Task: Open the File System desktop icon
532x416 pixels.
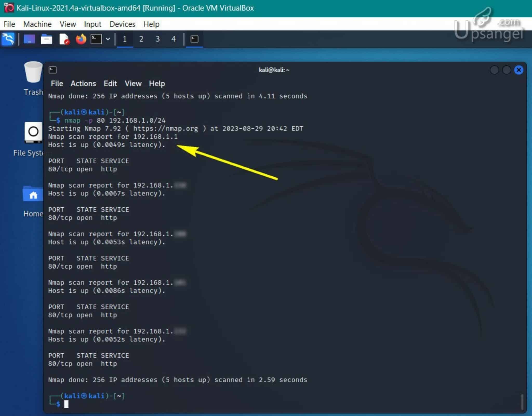Action: coord(33,133)
